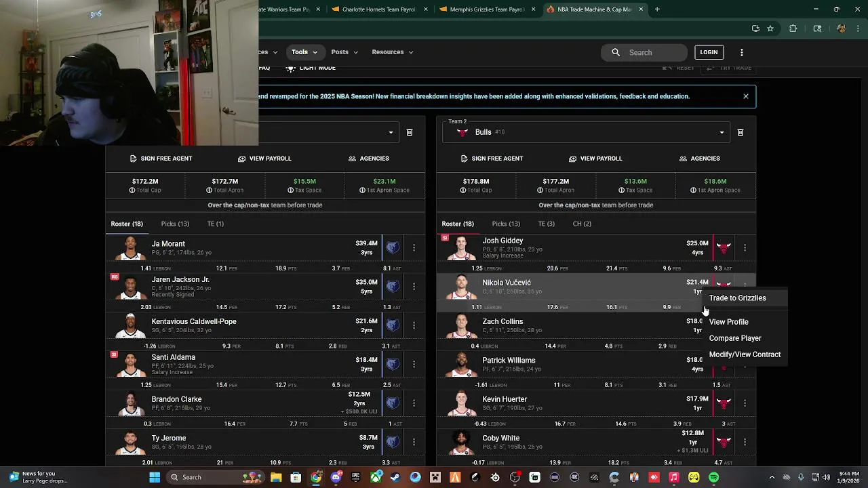This screenshot has height=488, width=868.
Task: Switch to the Grizzlies TE (1) tab
Action: (216, 224)
